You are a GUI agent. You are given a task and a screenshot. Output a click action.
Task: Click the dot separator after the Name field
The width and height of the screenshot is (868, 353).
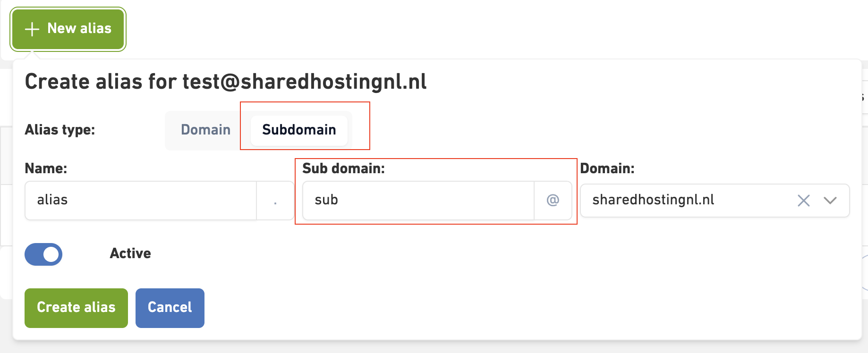click(x=275, y=200)
